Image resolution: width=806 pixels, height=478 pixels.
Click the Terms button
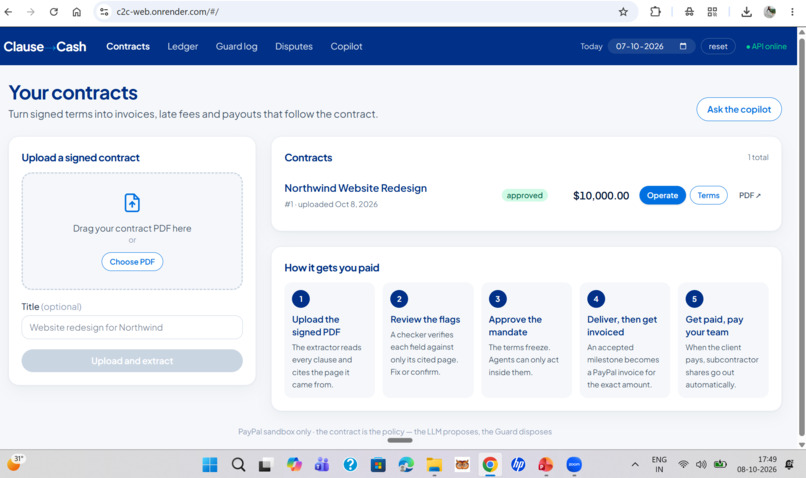708,195
